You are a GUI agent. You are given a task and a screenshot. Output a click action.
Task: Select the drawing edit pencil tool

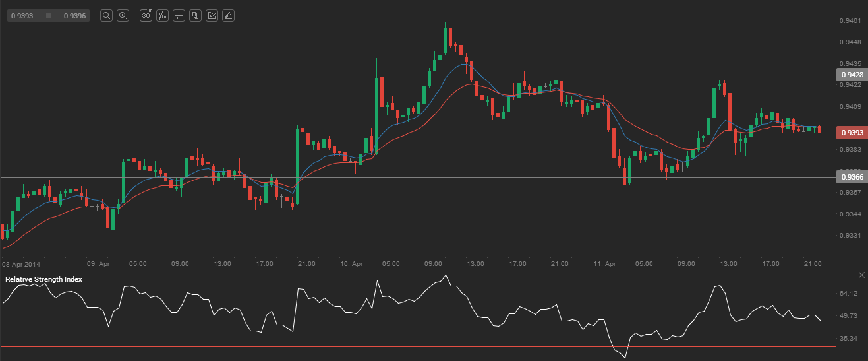pos(212,15)
